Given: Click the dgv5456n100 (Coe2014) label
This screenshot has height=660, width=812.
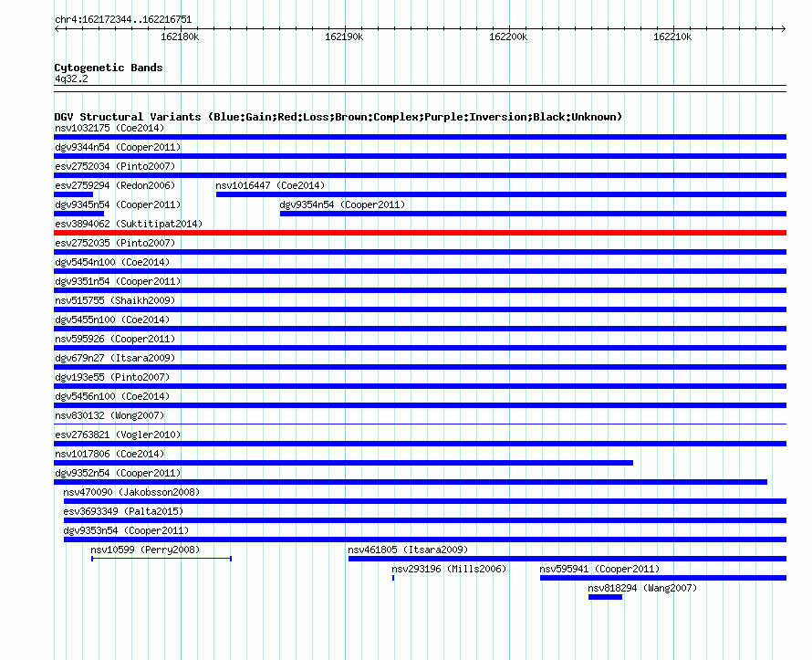Looking at the screenshot, I should coord(112,396).
